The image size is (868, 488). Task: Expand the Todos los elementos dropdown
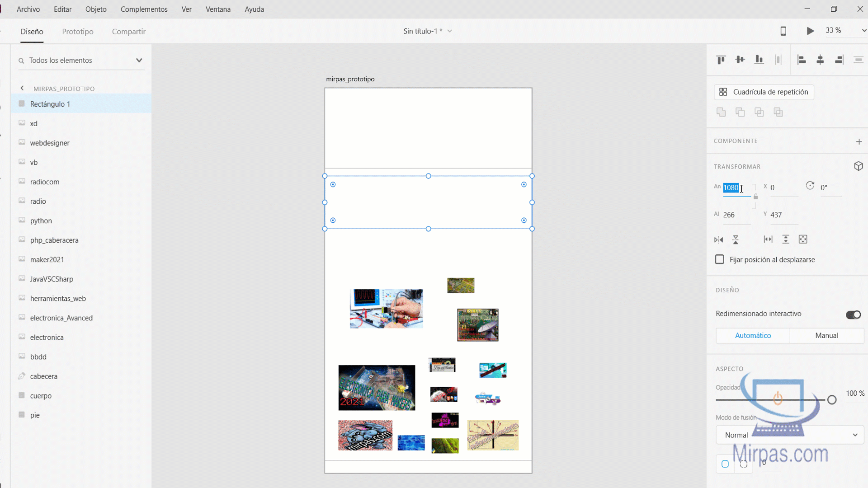click(x=139, y=60)
